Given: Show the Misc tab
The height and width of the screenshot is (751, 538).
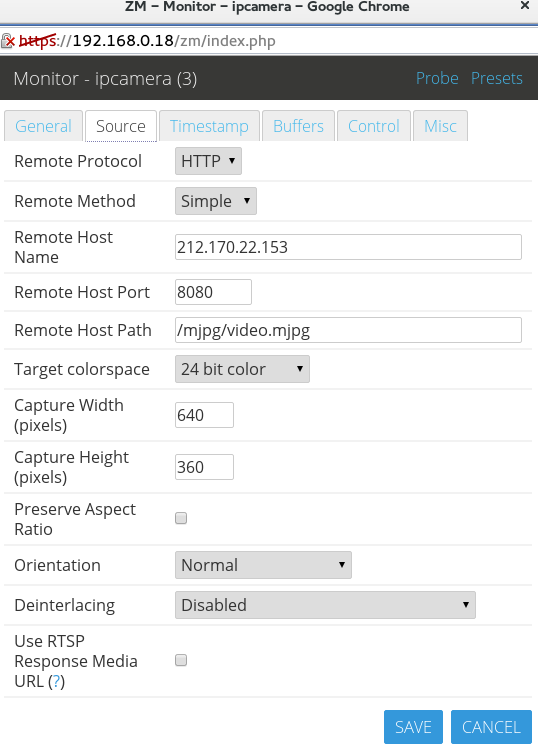Looking at the screenshot, I should (440, 126).
